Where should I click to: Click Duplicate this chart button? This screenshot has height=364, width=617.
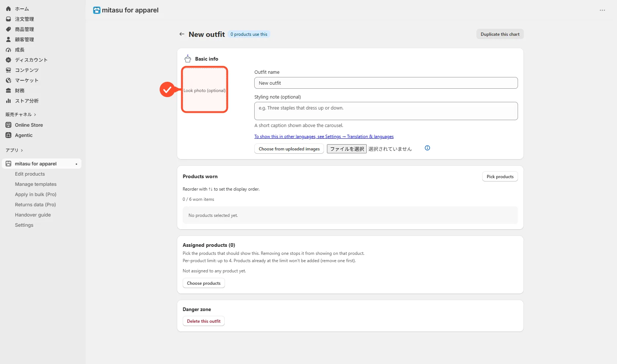pyautogui.click(x=500, y=34)
